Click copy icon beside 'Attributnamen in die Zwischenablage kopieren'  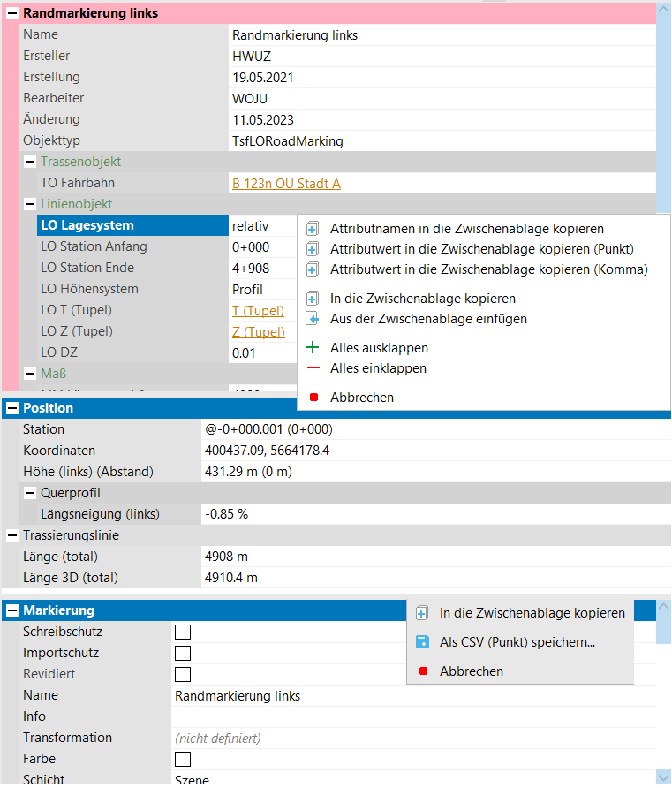tap(312, 229)
